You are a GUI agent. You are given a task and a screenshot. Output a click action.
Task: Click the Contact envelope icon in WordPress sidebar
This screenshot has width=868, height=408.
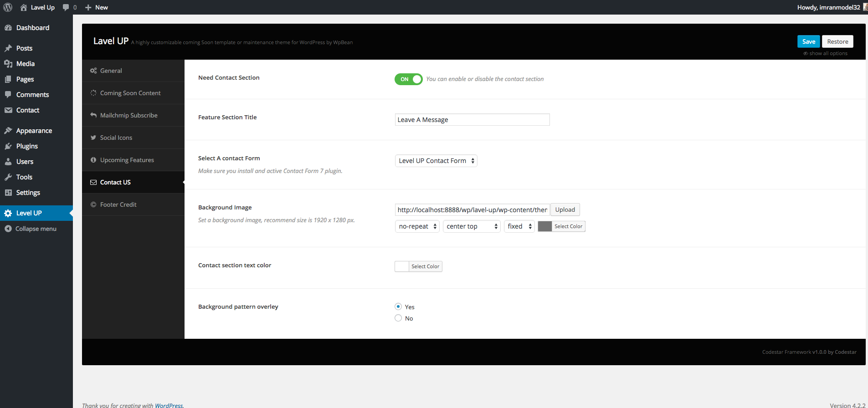click(8, 110)
